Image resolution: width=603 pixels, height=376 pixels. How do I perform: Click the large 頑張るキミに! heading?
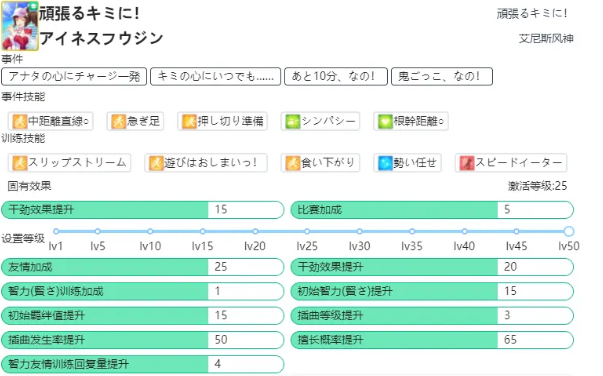tap(89, 13)
